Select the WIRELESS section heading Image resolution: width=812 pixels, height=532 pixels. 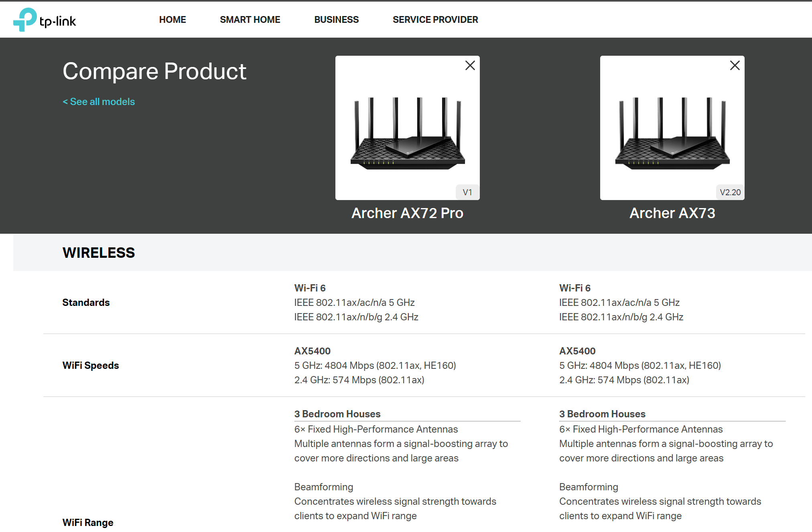(x=99, y=253)
